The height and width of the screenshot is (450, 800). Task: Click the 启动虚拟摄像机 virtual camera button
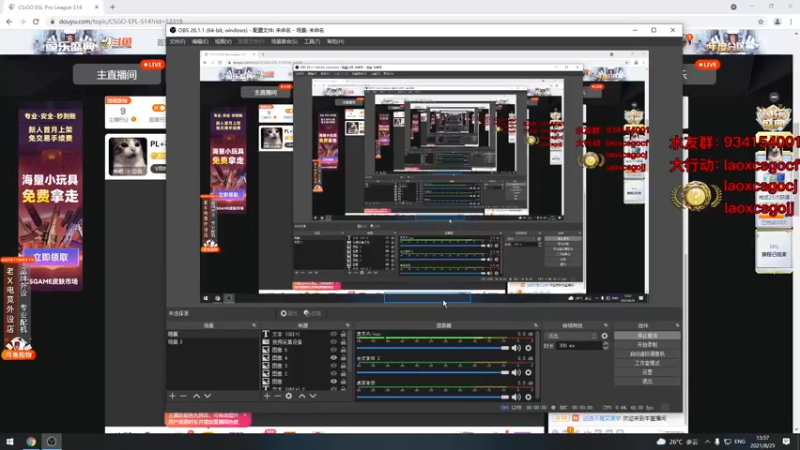(647, 354)
